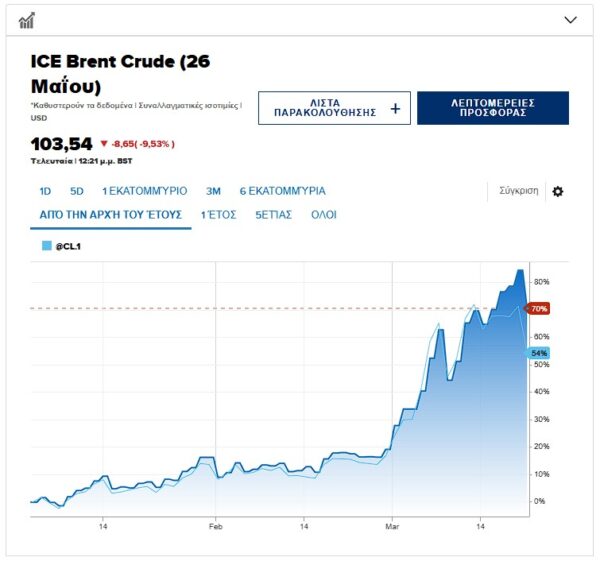Select the 1 ΕΚΑΤΟΜΜΥΡΙΟ range

pyautogui.click(x=144, y=191)
